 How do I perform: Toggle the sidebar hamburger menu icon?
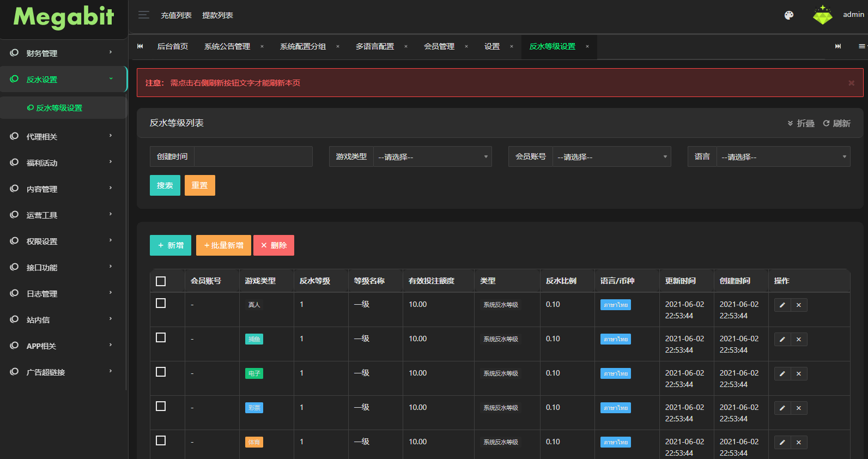(x=144, y=15)
